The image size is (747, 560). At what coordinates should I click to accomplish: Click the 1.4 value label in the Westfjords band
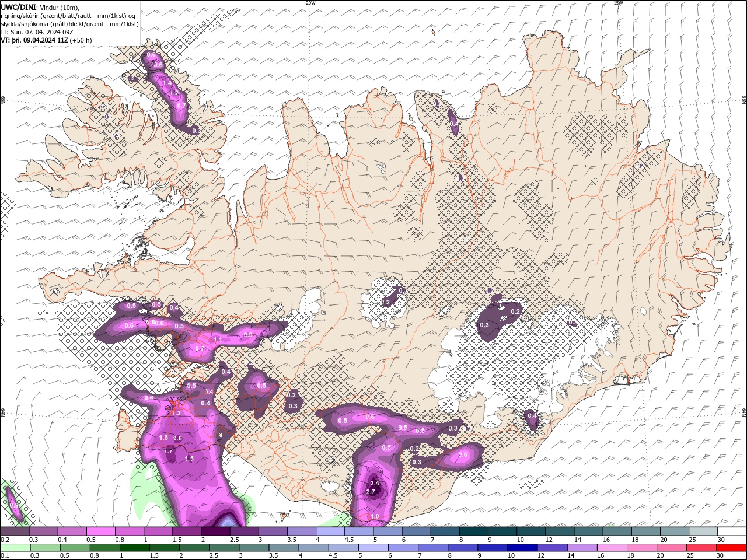(167, 83)
